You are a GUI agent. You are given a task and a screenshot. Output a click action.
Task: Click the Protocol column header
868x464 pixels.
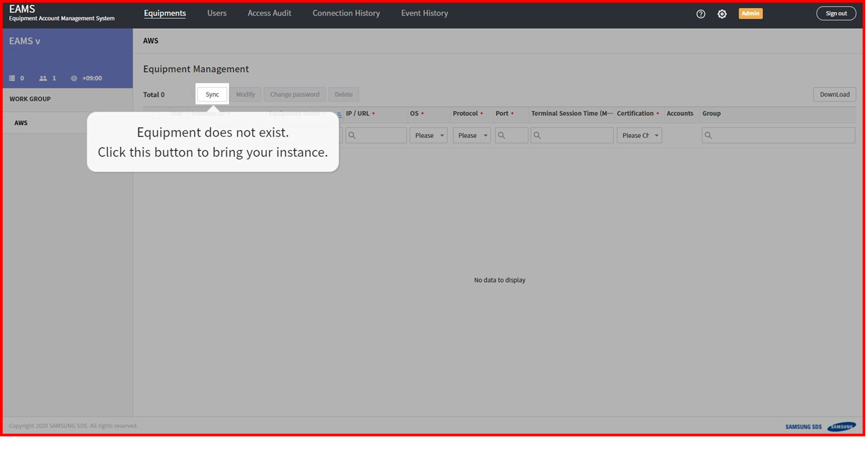465,114
